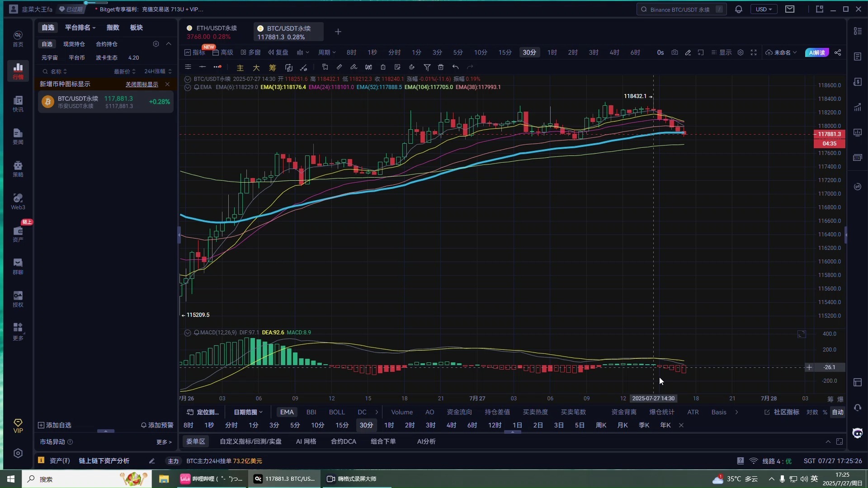Click the AI解读 button
The height and width of the screenshot is (488, 868).
[817, 52]
